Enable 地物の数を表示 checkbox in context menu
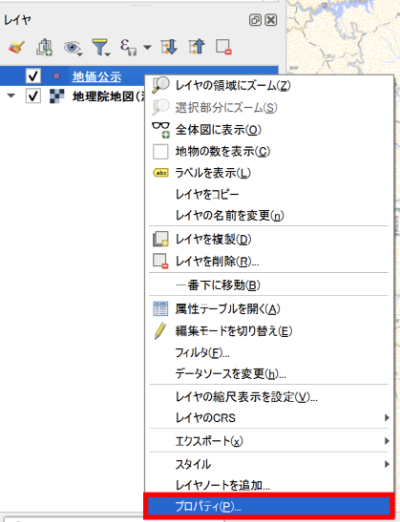This screenshot has width=400, height=522. click(160, 151)
